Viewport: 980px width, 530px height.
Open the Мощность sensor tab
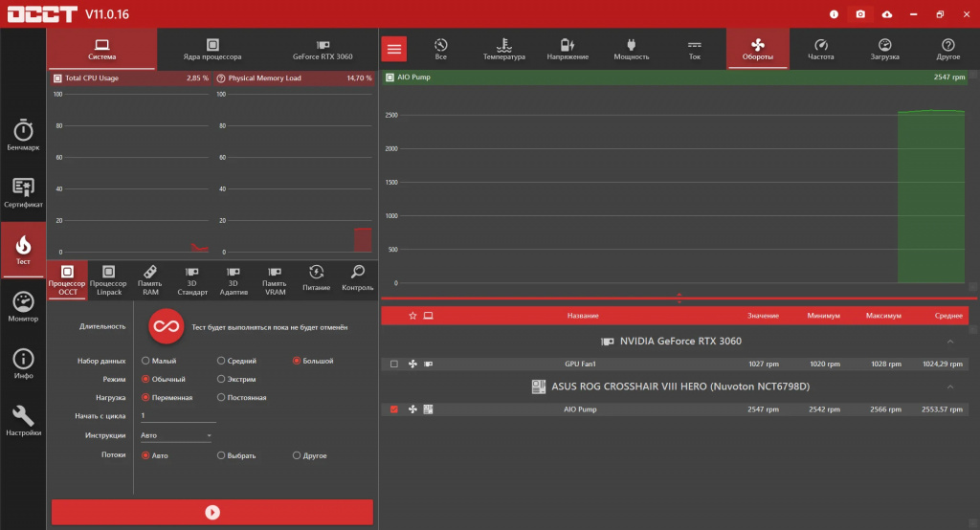click(632, 50)
